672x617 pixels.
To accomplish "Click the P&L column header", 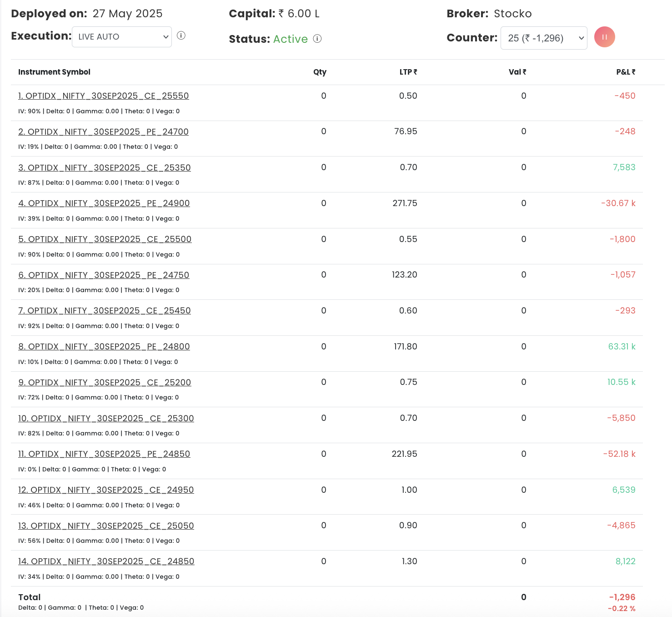I will point(626,72).
